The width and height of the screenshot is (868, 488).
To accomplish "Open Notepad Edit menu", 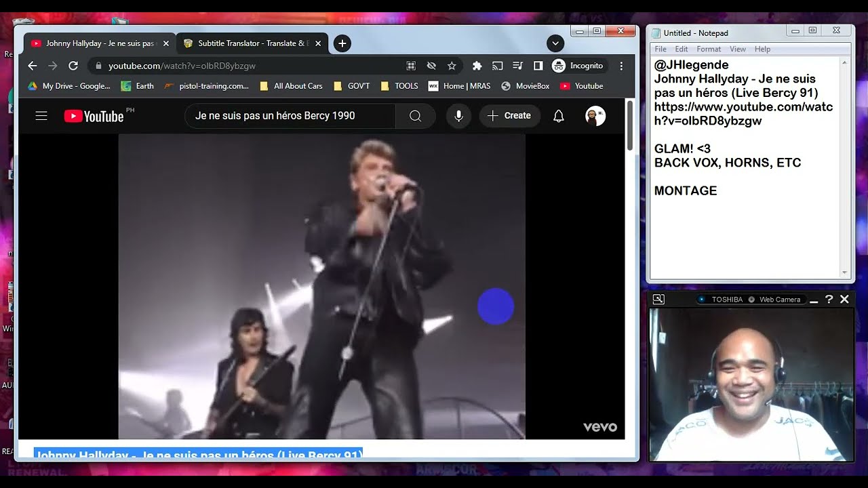I will [682, 49].
